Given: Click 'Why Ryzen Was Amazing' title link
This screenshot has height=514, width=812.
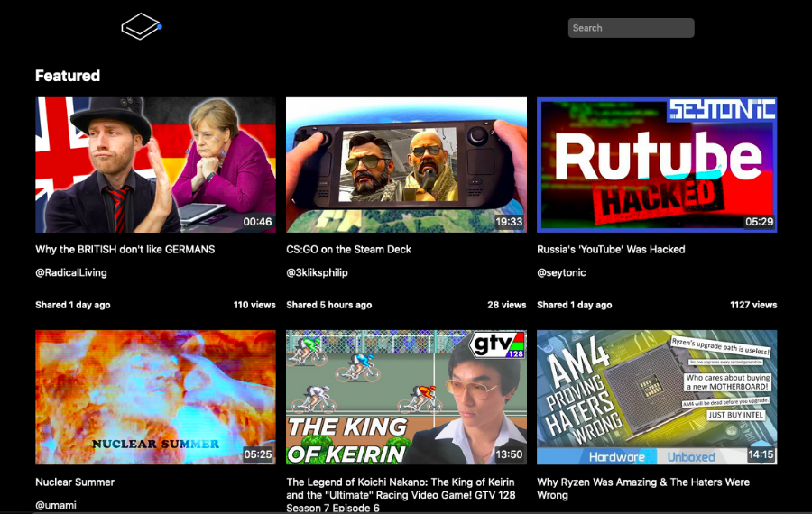Looking at the screenshot, I should pyautogui.click(x=643, y=488).
